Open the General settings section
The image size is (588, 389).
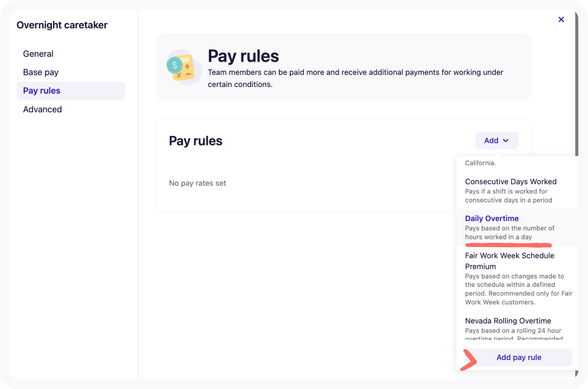[x=38, y=54]
